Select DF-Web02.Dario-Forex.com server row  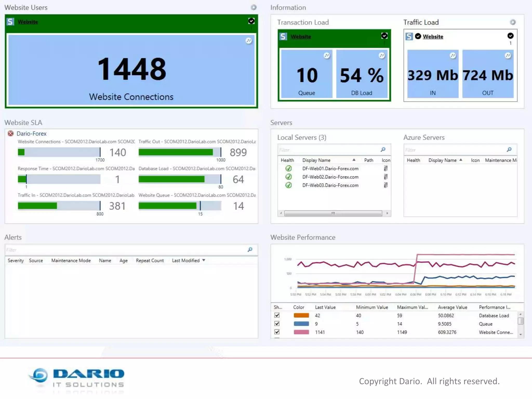[x=330, y=177]
